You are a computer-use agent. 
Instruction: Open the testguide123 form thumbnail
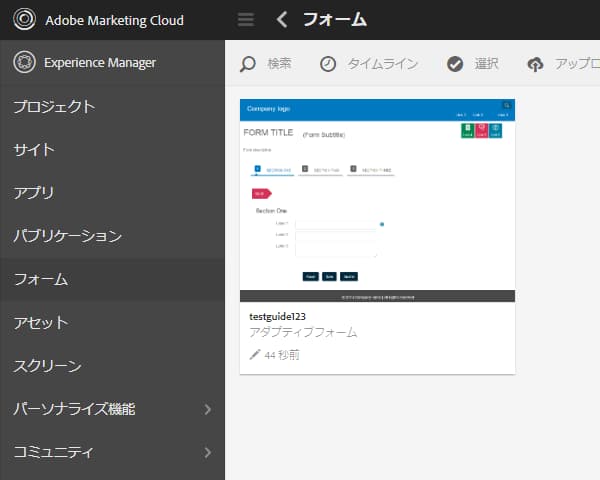377,201
